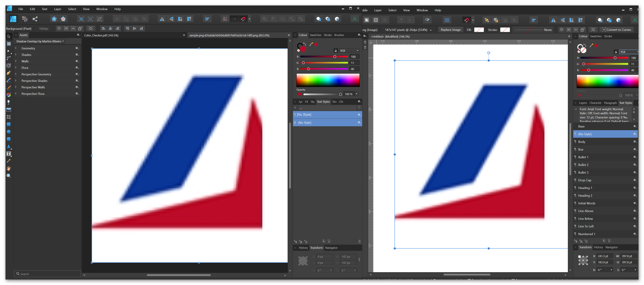Select the Rounded Rectangle tool
This screenshot has height=285, width=644.
[9, 139]
